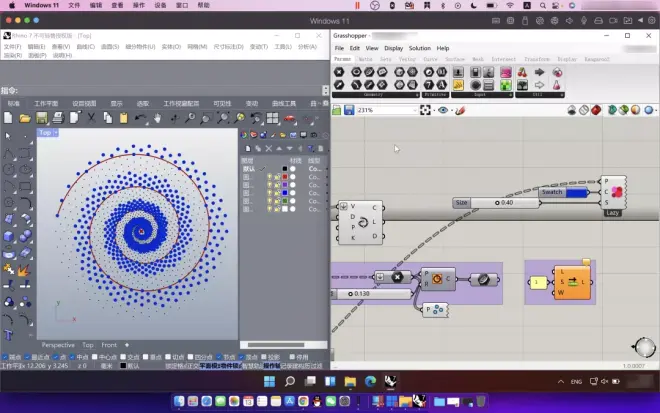The image size is (660, 413).
Task: Click the Preview eye icon in Grasshopper toolbar
Action: (x=443, y=110)
